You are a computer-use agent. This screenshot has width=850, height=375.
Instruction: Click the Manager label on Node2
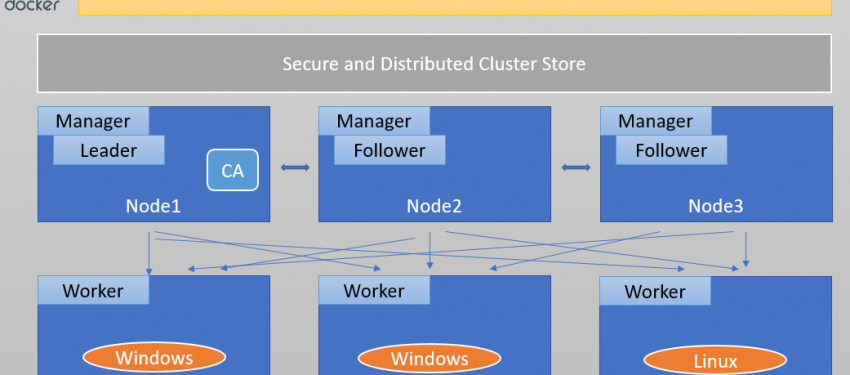coord(374,121)
